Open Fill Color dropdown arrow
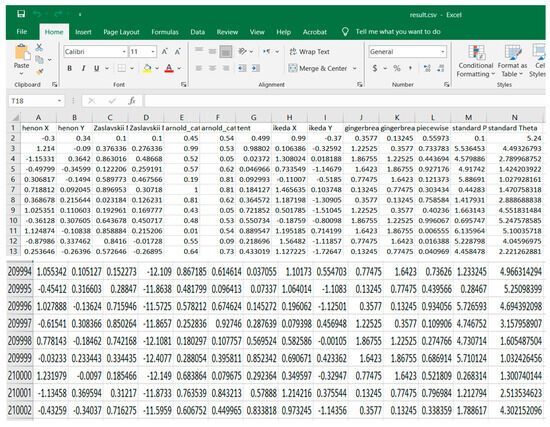Image resolution: width=550 pixels, height=427 pixels. click(157, 68)
